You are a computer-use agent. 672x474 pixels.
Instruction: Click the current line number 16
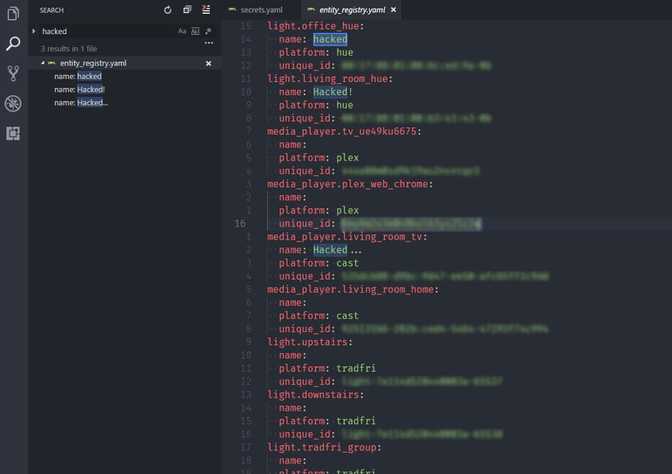[x=240, y=224]
